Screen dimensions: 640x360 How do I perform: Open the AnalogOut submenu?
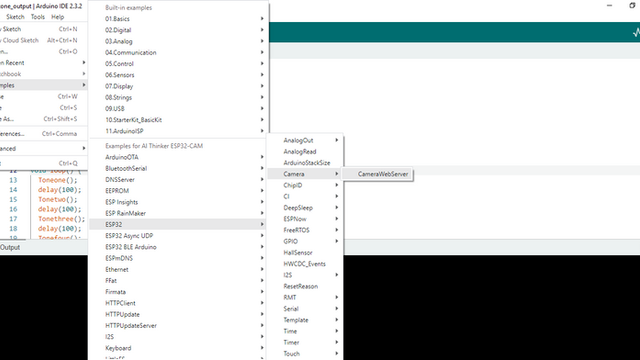(305, 140)
